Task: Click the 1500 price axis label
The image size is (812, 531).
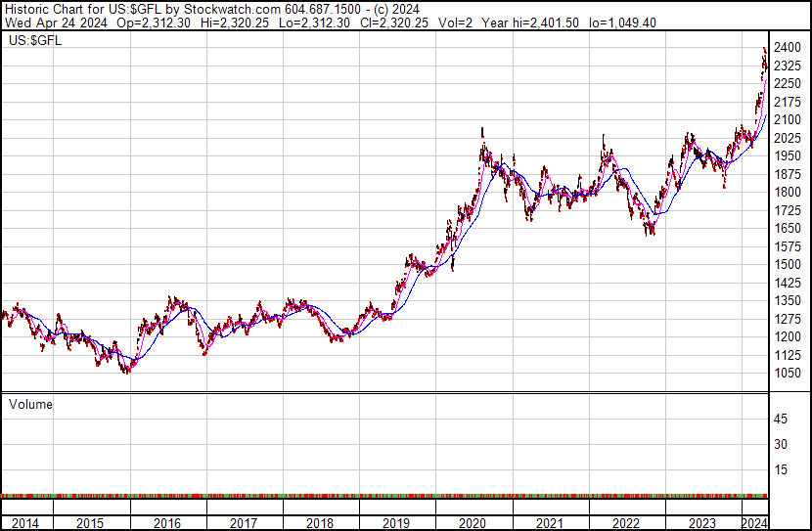Action: [787, 265]
